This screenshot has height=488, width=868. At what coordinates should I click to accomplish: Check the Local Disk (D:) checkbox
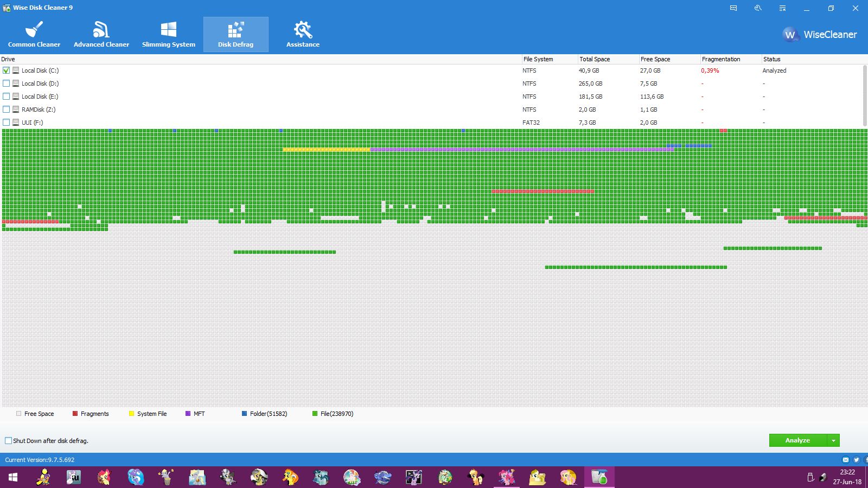click(7, 84)
